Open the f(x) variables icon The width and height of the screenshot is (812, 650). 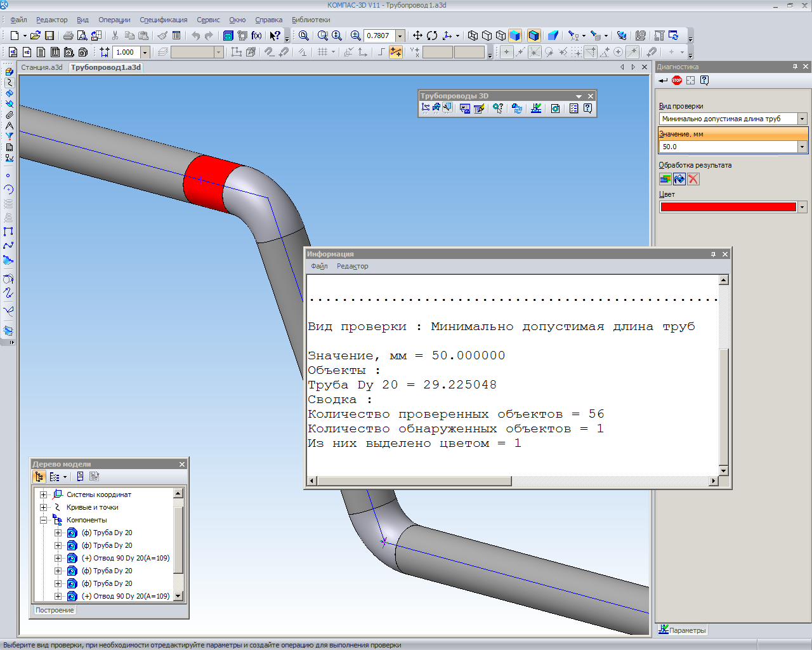pyautogui.click(x=256, y=36)
